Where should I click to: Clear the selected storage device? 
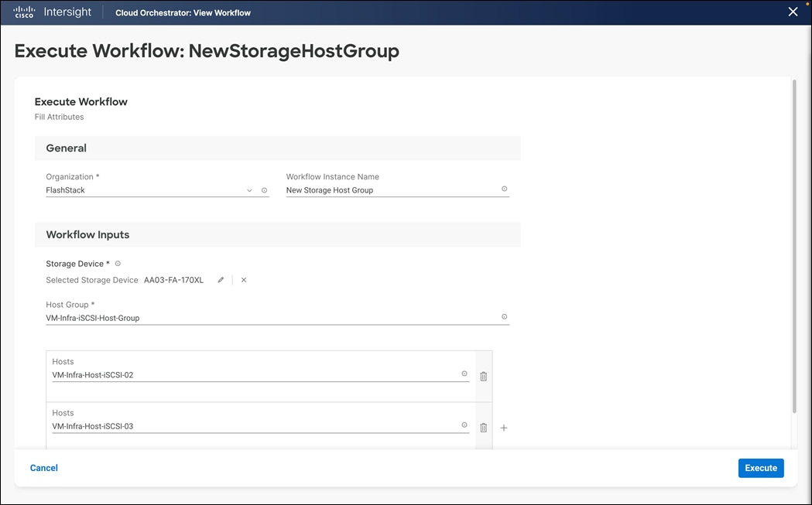[244, 280]
